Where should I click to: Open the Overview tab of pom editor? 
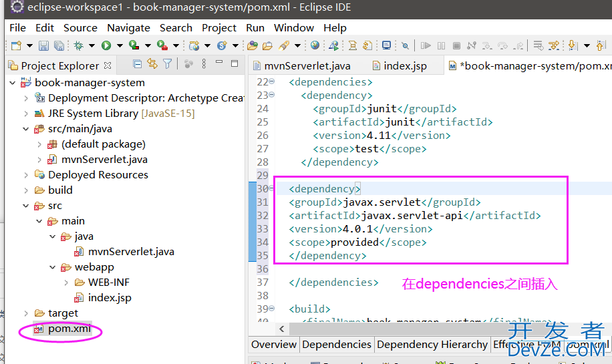pyautogui.click(x=274, y=345)
